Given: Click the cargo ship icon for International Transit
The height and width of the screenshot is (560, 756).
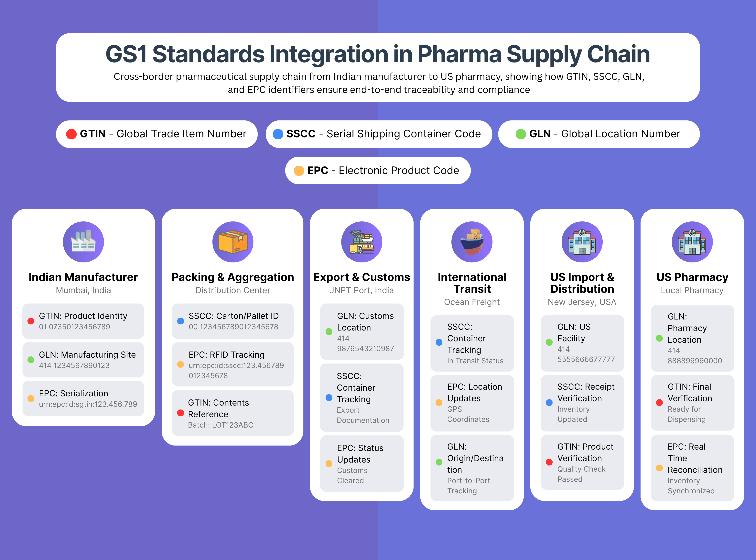Looking at the screenshot, I should tap(472, 242).
